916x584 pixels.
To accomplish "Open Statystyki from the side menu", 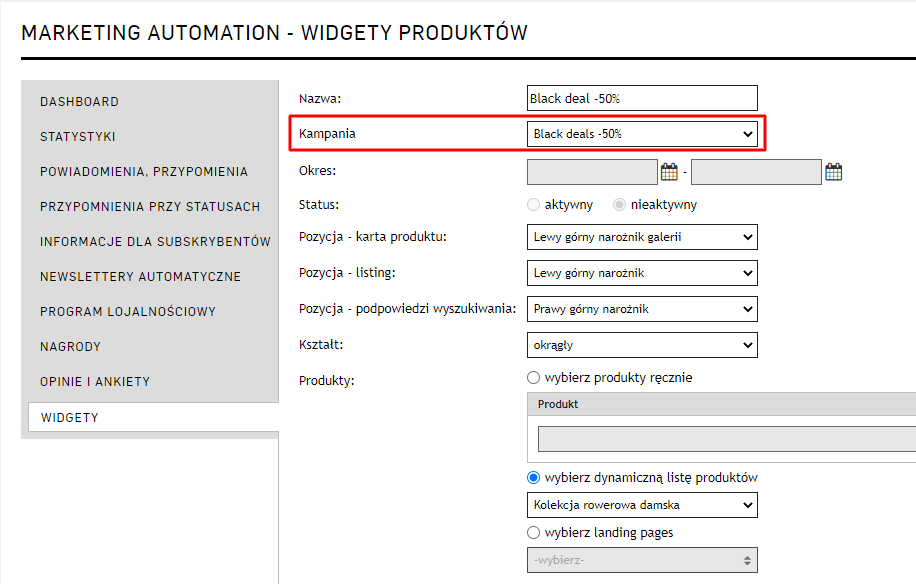I will coord(78,137).
